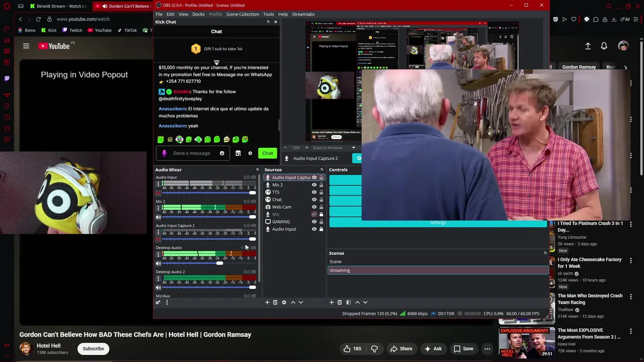
Task: Open Audio Input Capture 2 channel options
Action: (x=158, y=232)
